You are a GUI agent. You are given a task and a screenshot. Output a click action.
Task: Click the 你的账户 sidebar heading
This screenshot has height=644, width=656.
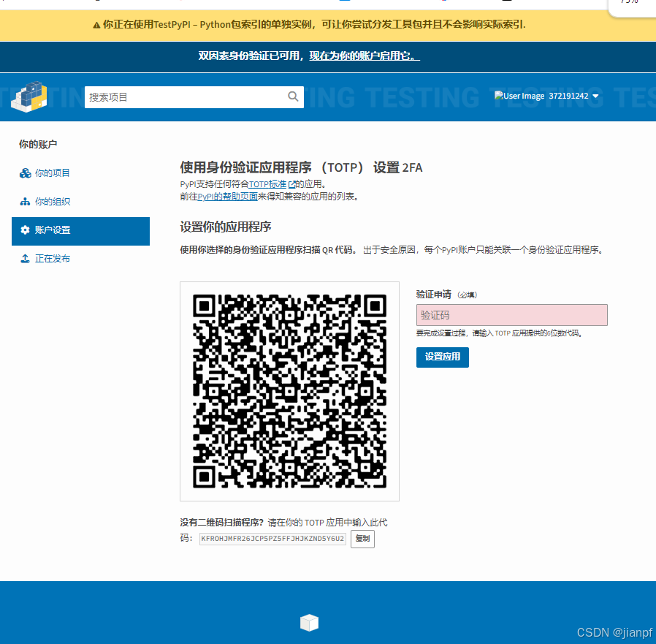pyautogui.click(x=38, y=145)
